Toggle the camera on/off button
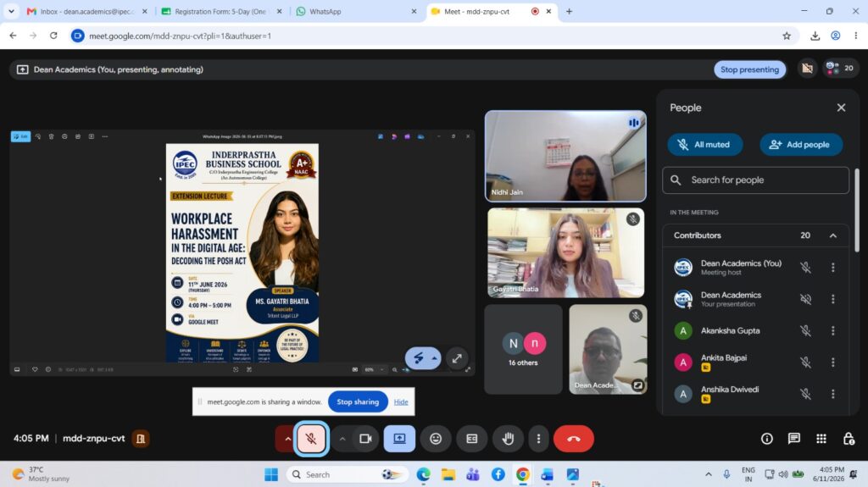 pos(364,439)
